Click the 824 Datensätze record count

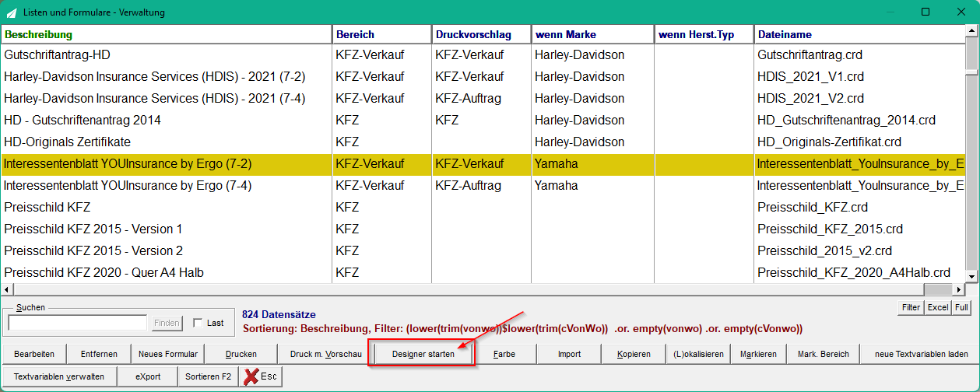(279, 315)
